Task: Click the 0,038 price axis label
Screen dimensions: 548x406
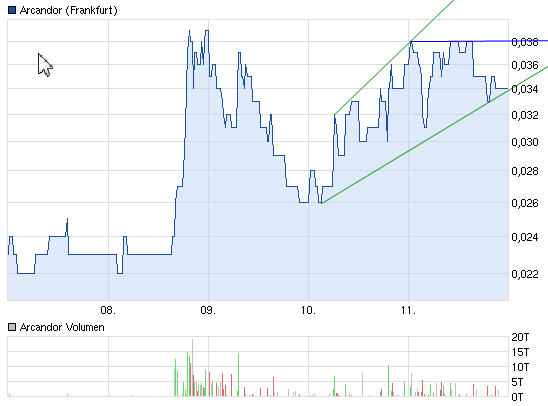Action: pos(525,42)
